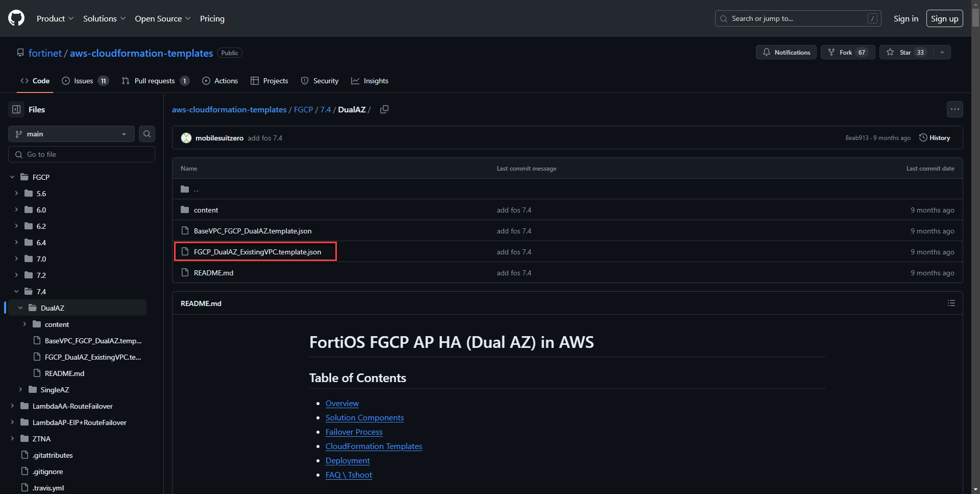This screenshot has height=494, width=980.
Task: Open the Open Source menu
Action: click(163, 18)
